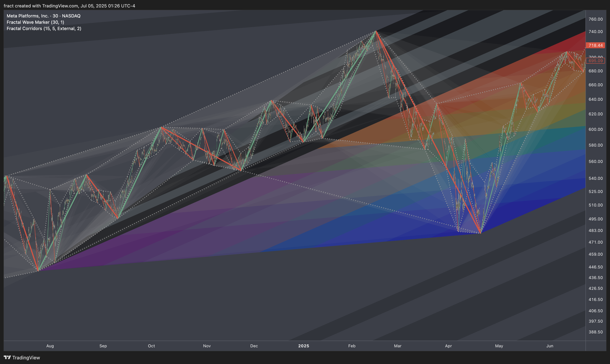The height and width of the screenshot is (364, 610).
Task: Click the Aug label on time axis
Action: [50, 346]
